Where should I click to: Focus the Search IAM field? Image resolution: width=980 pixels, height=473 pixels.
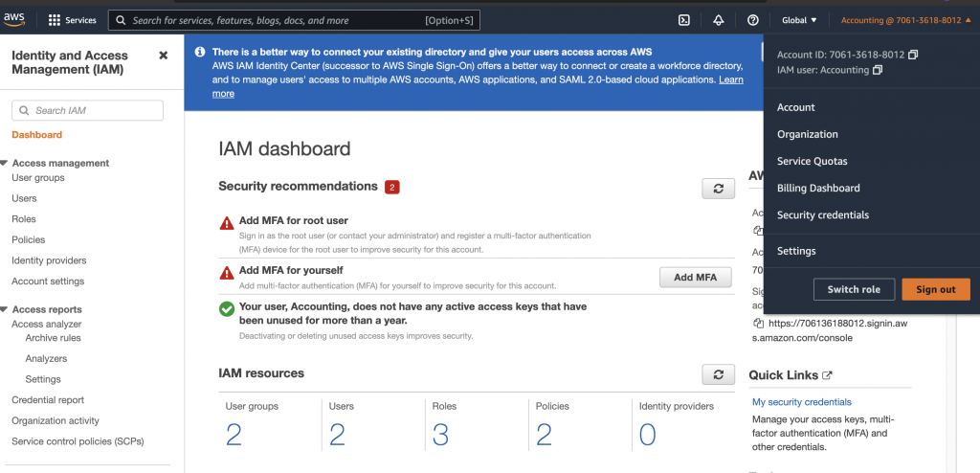pyautogui.click(x=87, y=110)
